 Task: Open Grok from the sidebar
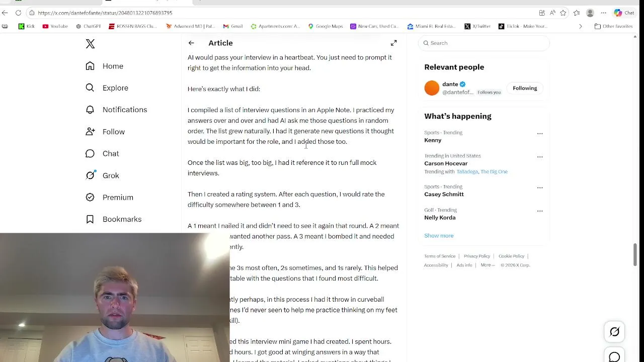coord(102,175)
